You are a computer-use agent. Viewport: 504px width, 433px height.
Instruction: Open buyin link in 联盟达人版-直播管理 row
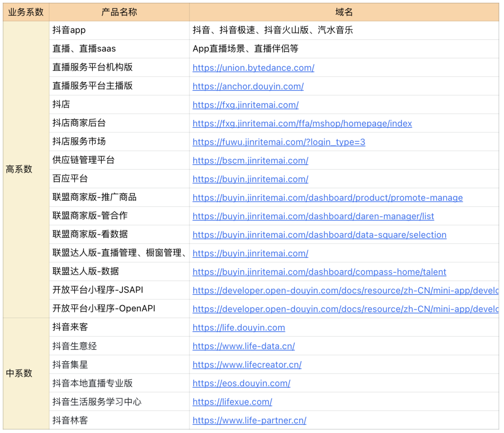(251, 253)
